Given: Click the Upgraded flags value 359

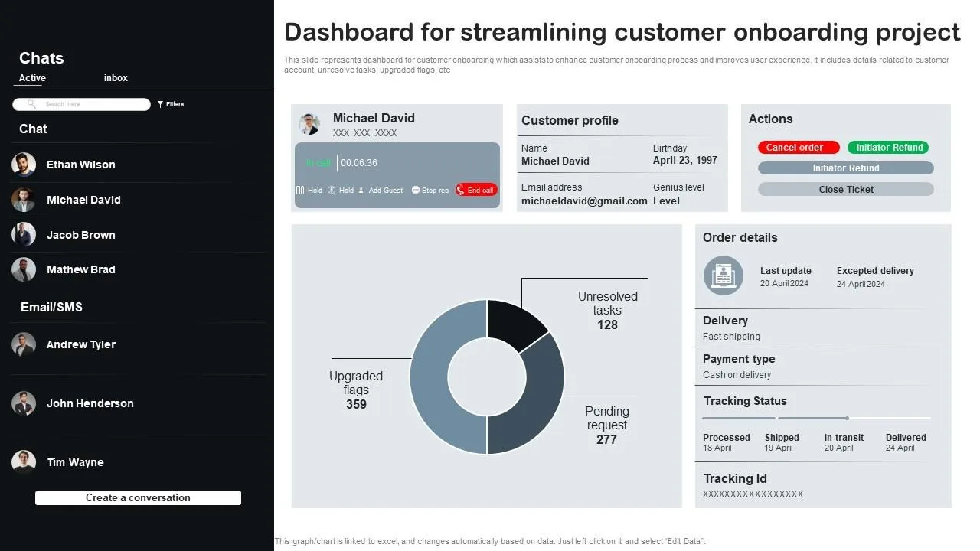Looking at the screenshot, I should [x=356, y=405].
